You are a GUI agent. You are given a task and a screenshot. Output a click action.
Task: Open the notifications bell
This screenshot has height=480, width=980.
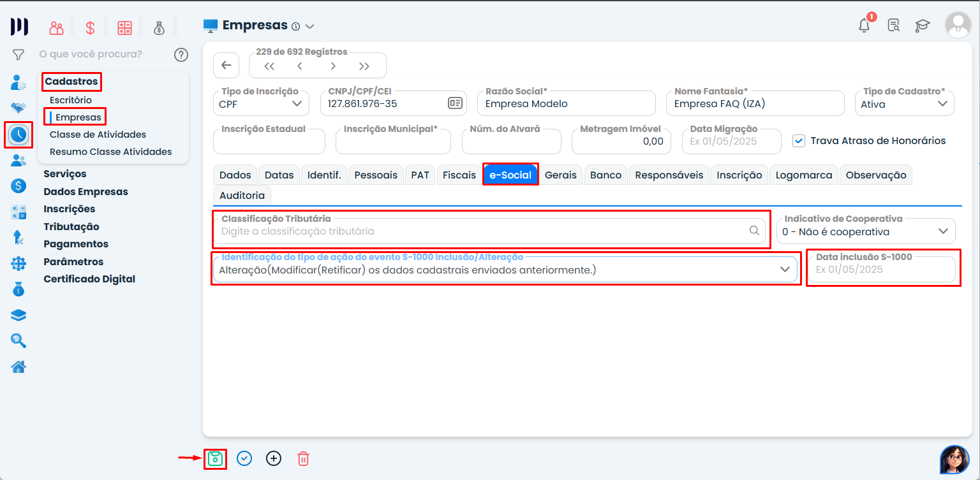click(865, 25)
